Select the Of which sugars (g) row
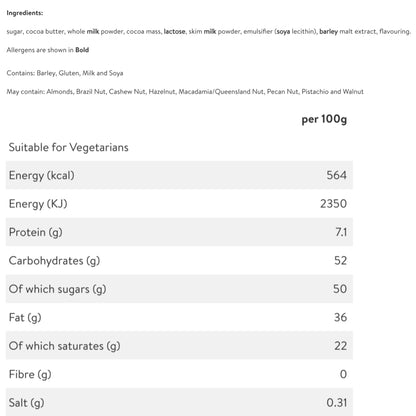 [x=179, y=289]
